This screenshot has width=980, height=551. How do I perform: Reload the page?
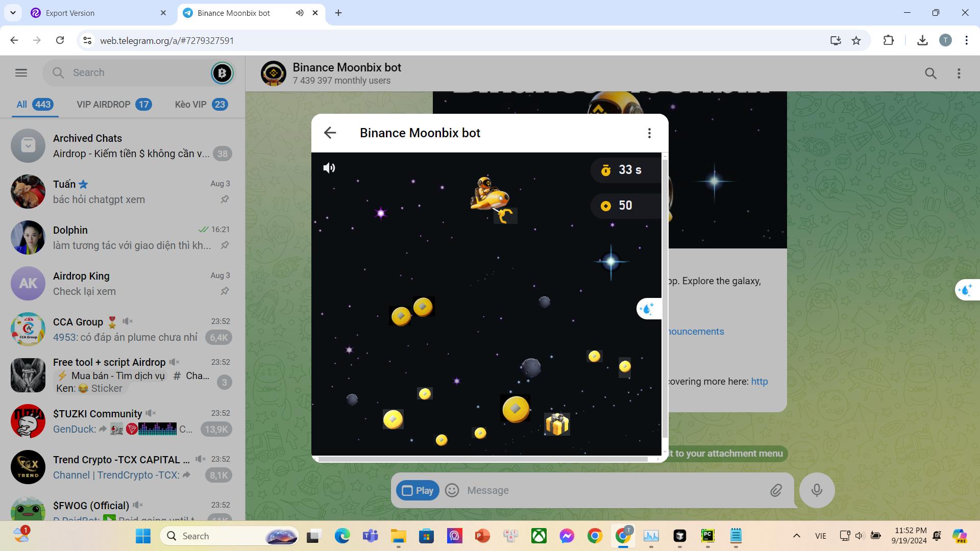60,40
